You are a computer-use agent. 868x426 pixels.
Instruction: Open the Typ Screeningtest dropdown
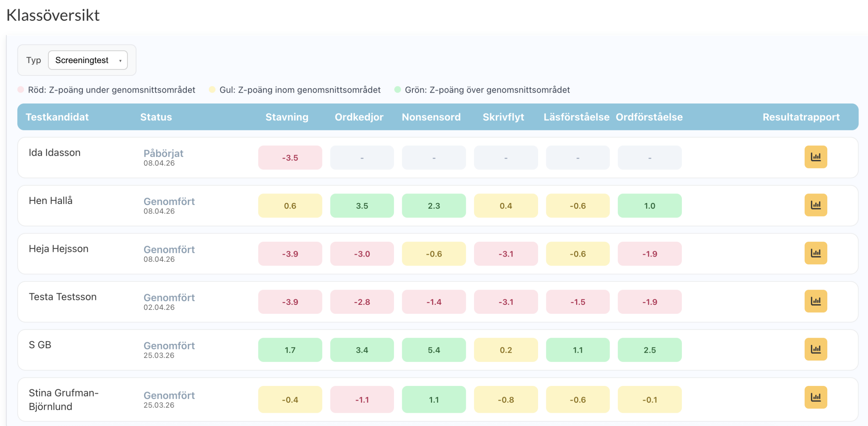click(88, 60)
